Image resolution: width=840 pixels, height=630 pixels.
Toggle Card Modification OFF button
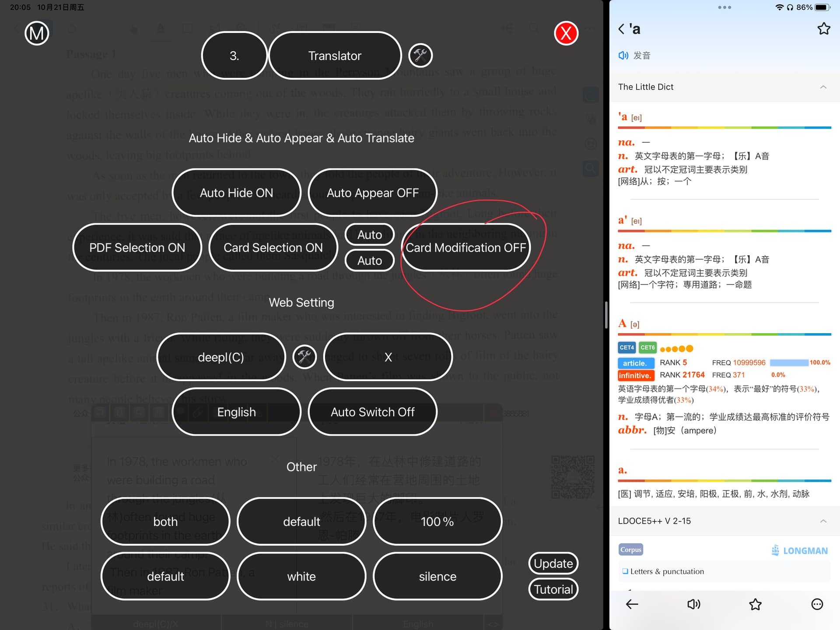[466, 247]
